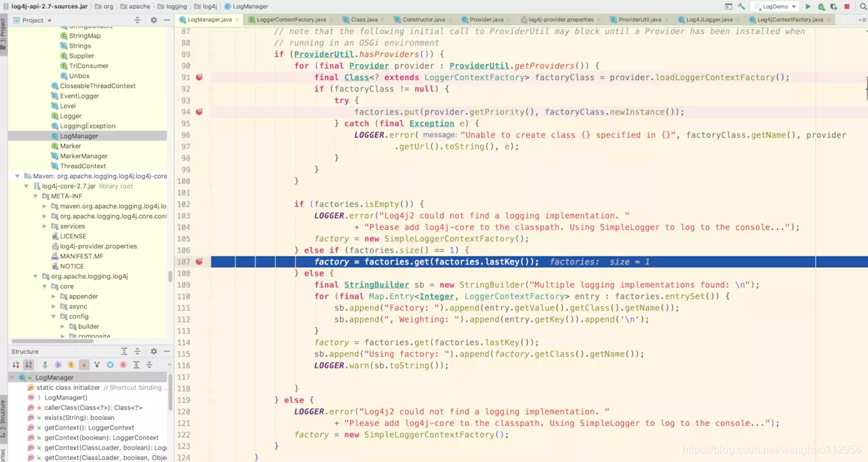The image size is (868, 462).
Task: Show hidden editor tabs list
Action: coord(863,20)
